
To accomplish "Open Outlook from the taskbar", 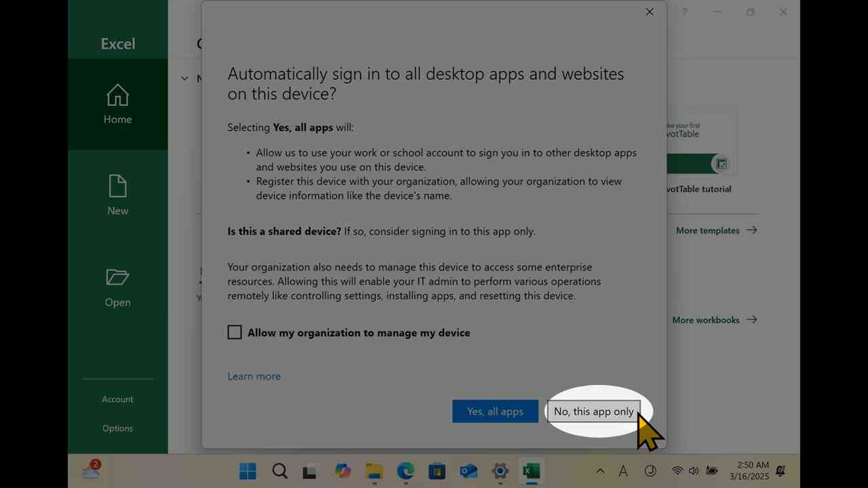I will tap(469, 470).
